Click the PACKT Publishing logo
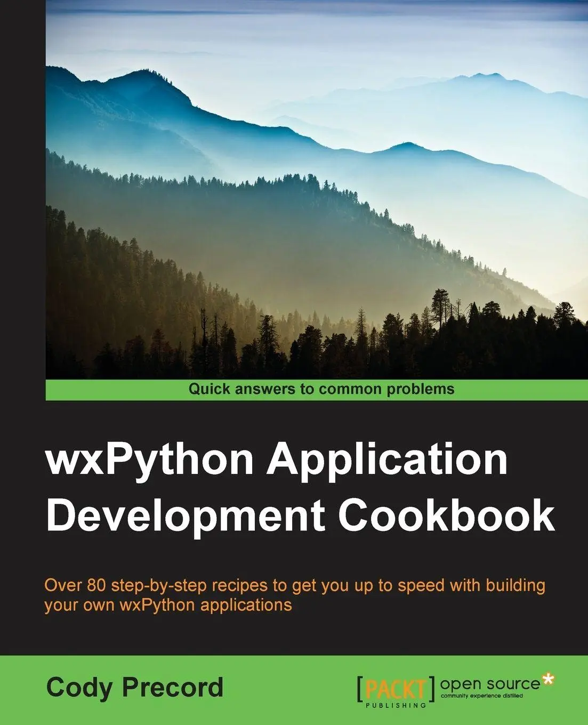This screenshot has width=588, height=725. click(x=397, y=691)
